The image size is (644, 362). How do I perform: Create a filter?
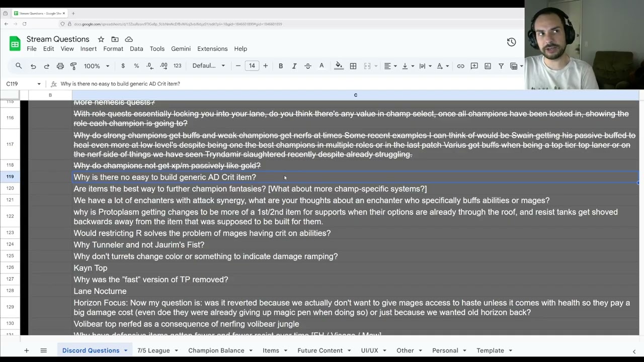pos(501,66)
